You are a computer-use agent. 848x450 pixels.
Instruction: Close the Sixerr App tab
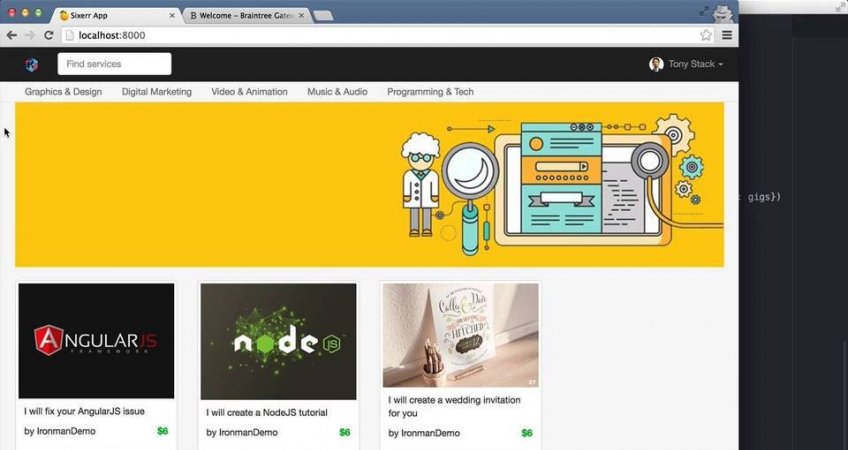click(x=172, y=16)
